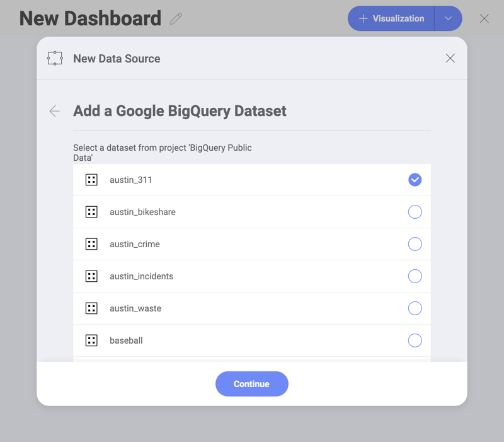Deselect the checked austin_311 radio button
Screen dimensions: 504x442
coord(415,180)
